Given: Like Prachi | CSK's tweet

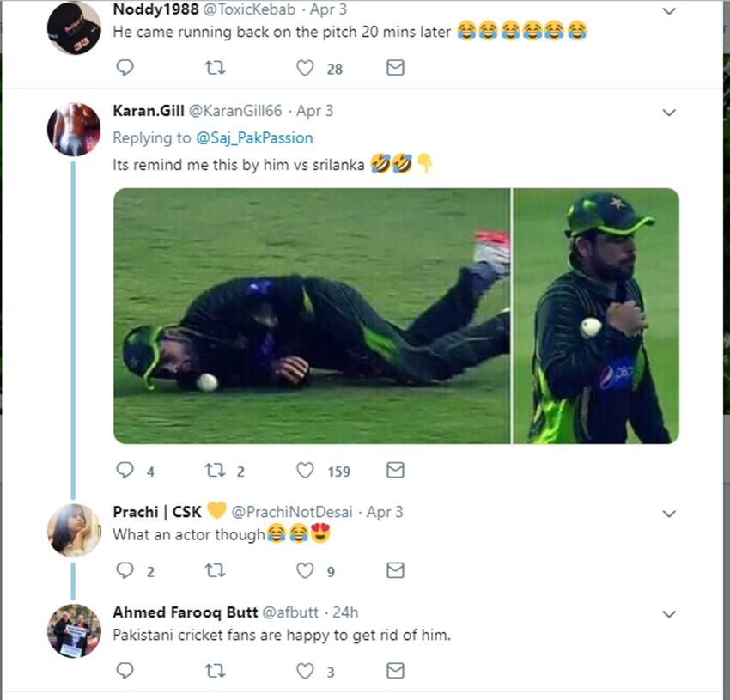Looking at the screenshot, I should (306, 570).
